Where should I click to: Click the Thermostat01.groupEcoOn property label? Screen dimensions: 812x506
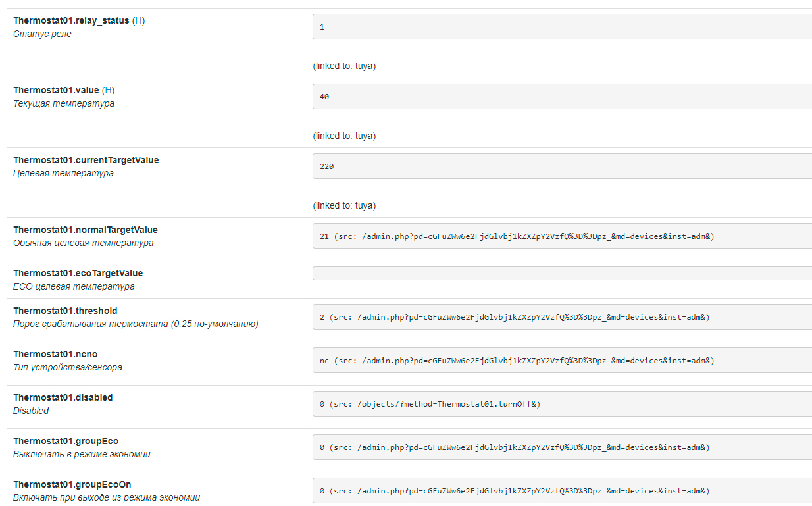tap(72, 485)
